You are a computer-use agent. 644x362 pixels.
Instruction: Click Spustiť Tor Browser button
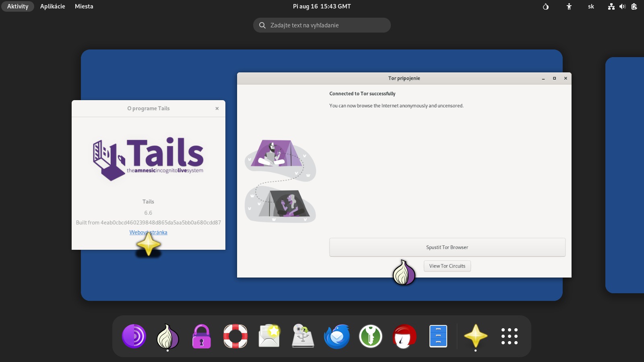tap(447, 247)
